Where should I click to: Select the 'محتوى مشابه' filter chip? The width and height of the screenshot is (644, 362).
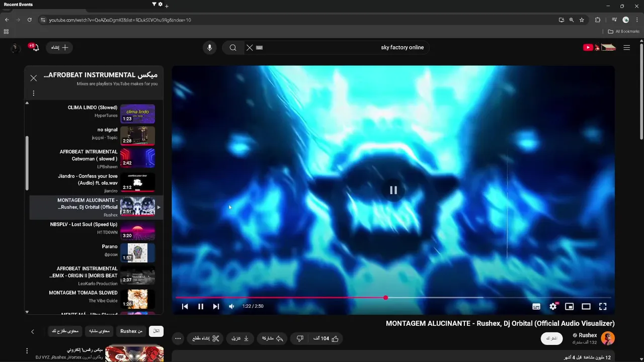pos(100,331)
